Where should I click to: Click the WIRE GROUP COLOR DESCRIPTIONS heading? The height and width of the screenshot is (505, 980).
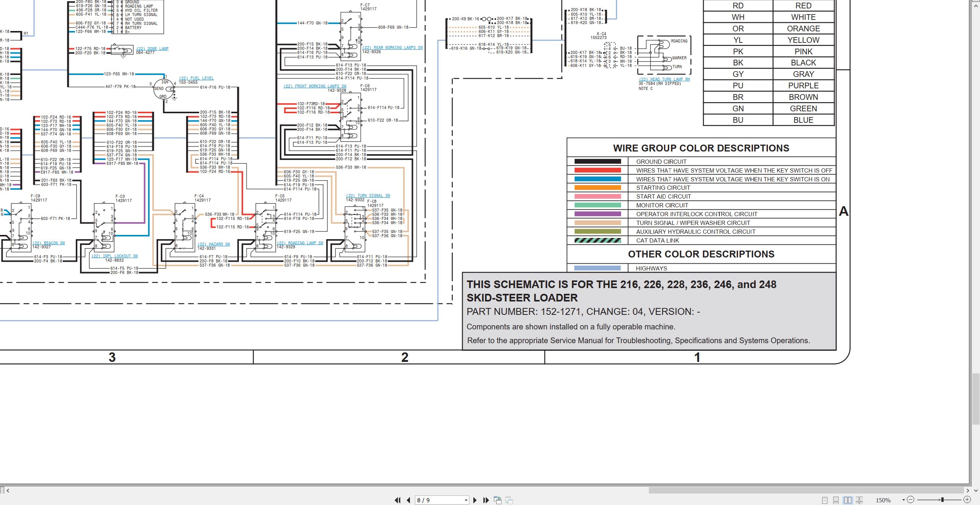tap(701, 148)
